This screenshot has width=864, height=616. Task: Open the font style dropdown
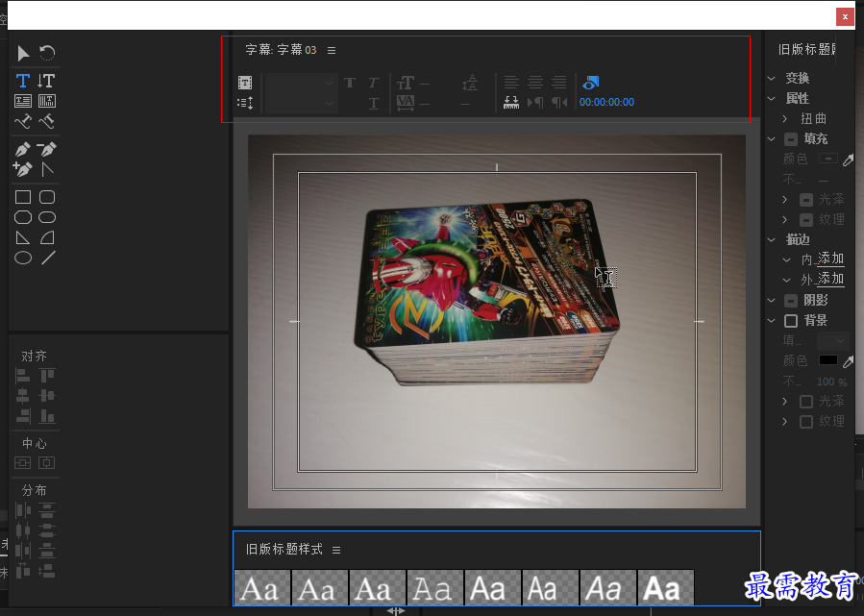pyautogui.click(x=301, y=103)
